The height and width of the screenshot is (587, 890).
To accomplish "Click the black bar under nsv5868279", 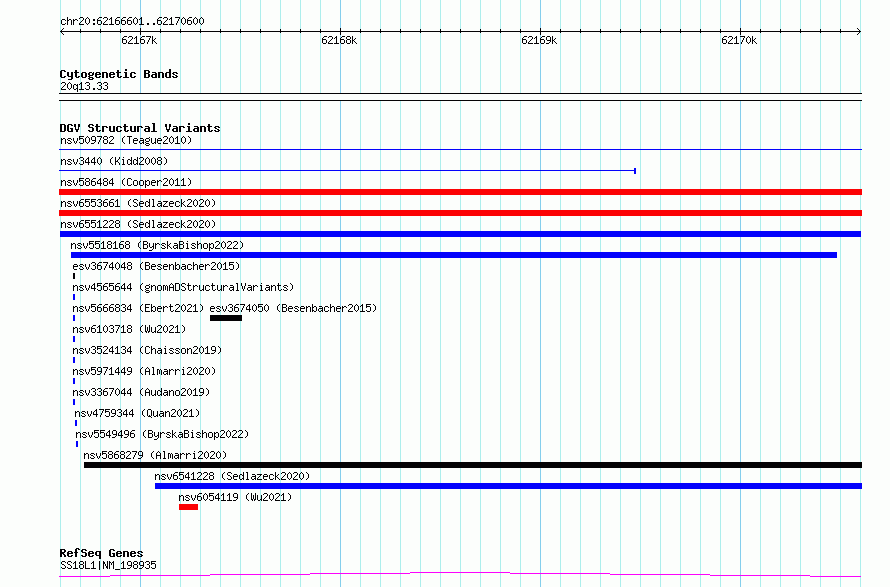I will coord(473,465).
